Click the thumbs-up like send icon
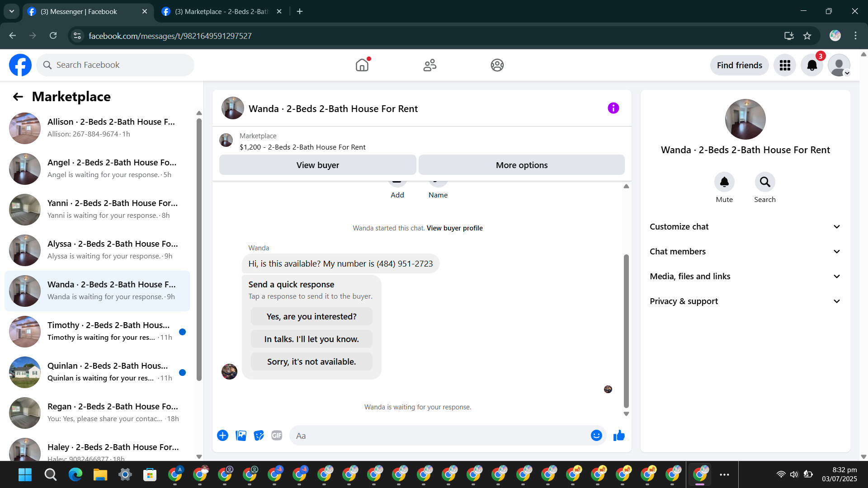The height and width of the screenshot is (488, 868). click(x=619, y=436)
